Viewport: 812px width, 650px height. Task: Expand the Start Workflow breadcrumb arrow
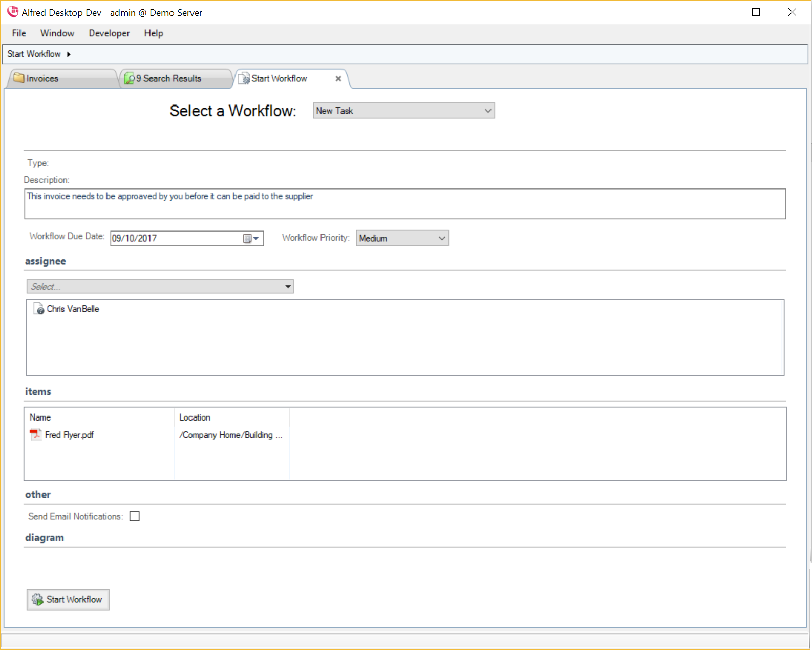click(x=69, y=54)
